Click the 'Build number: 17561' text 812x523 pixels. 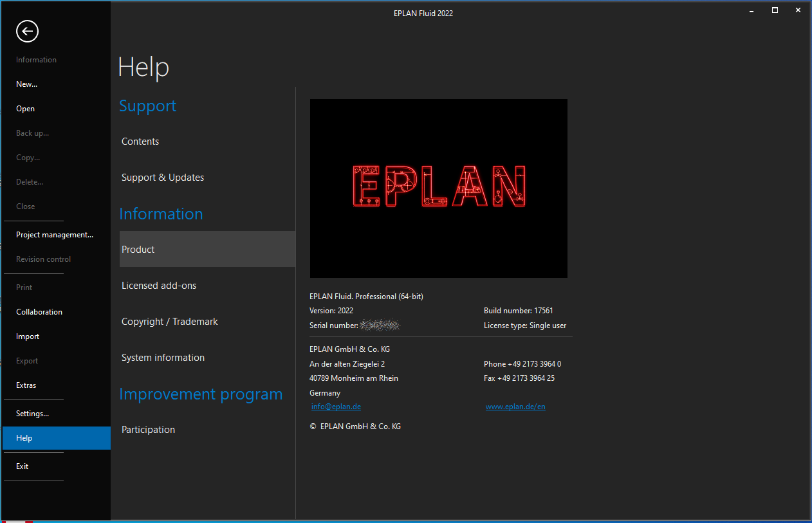click(519, 311)
